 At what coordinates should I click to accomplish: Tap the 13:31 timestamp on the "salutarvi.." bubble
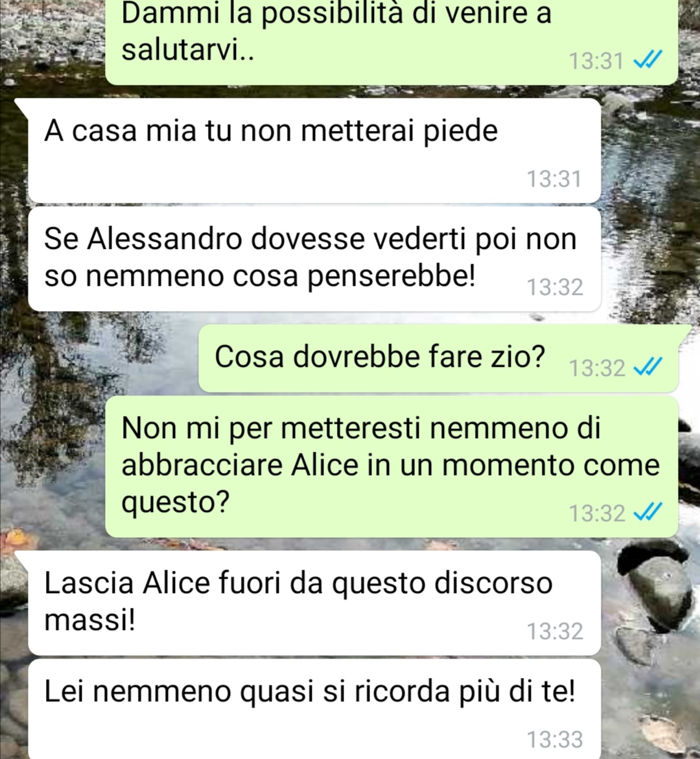point(596,61)
